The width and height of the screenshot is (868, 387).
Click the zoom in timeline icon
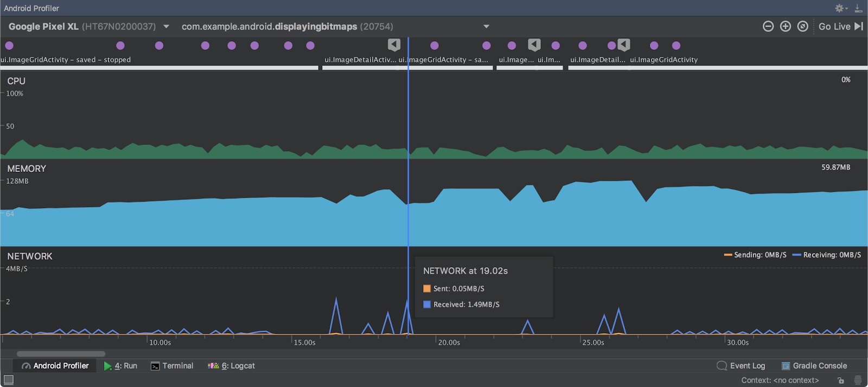point(786,27)
